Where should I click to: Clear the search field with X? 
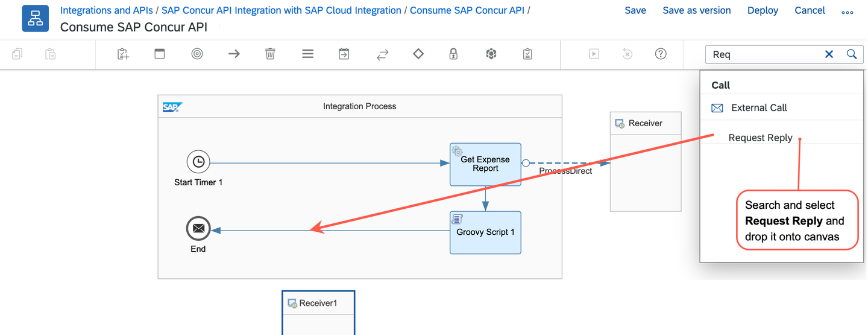click(x=829, y=54)
